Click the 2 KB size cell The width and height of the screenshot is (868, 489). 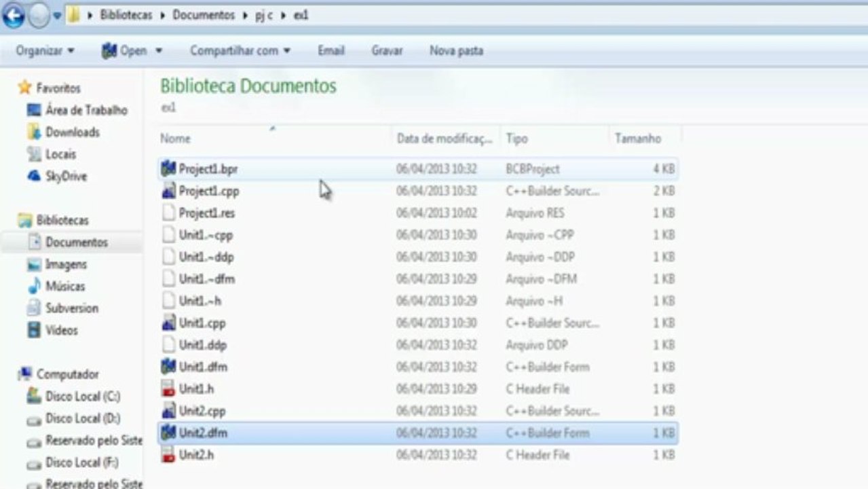tap(664, 191)
